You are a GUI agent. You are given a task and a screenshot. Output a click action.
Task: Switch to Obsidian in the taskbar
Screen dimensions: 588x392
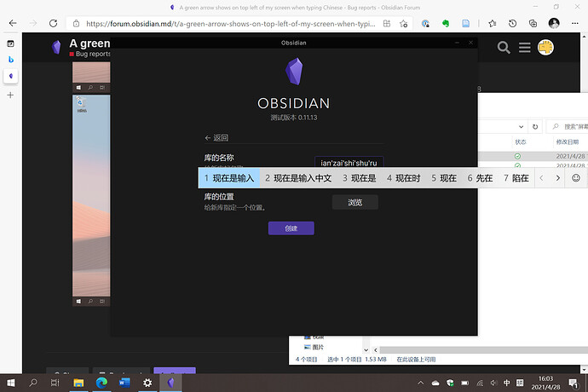point(170,383)
